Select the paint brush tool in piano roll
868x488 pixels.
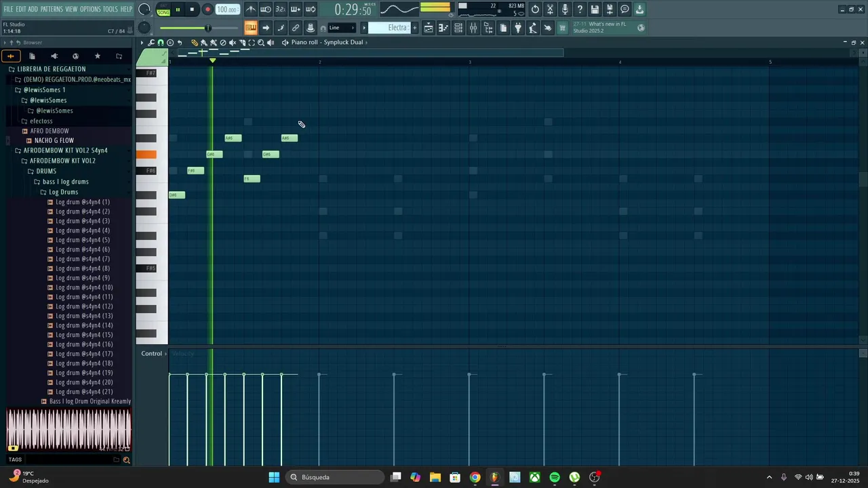pyautogui.click(x=204, y=43)
